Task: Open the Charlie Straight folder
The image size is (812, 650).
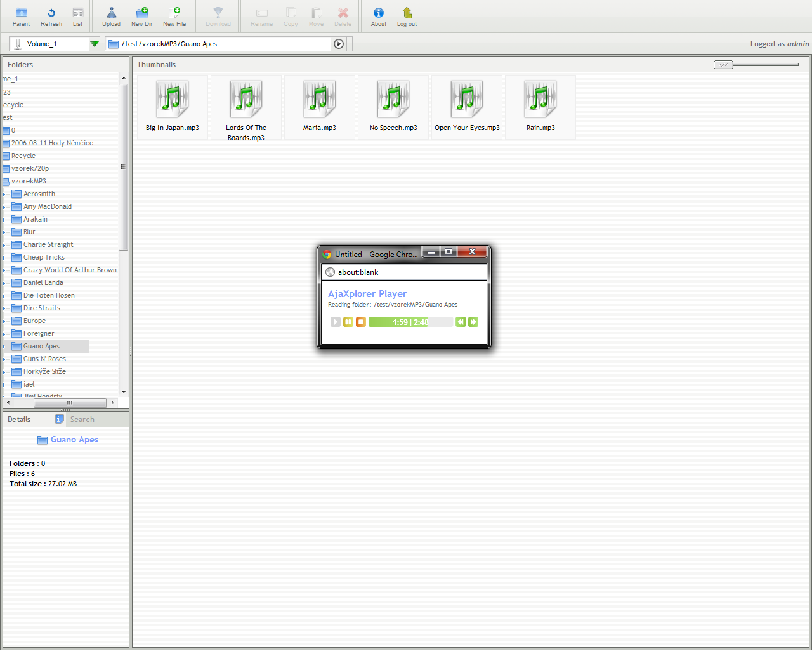Action: 48,244
